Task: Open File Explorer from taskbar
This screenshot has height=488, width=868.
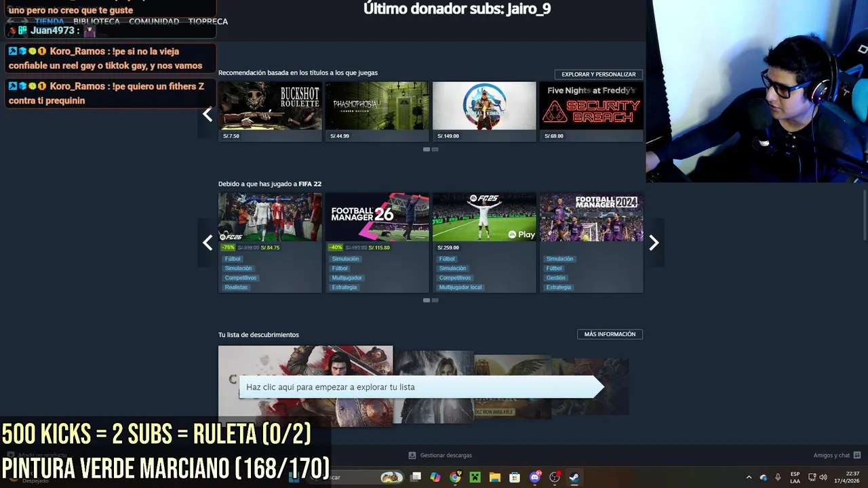Action: 495,477
